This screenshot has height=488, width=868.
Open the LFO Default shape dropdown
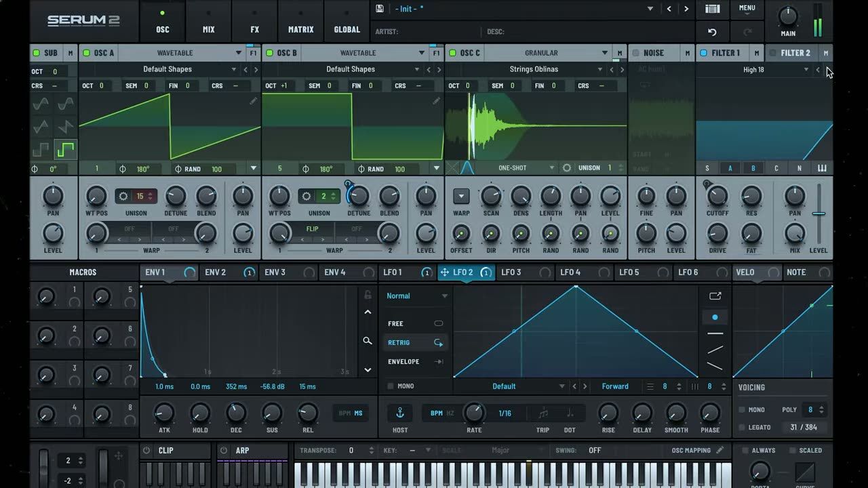tap(510, 386)
